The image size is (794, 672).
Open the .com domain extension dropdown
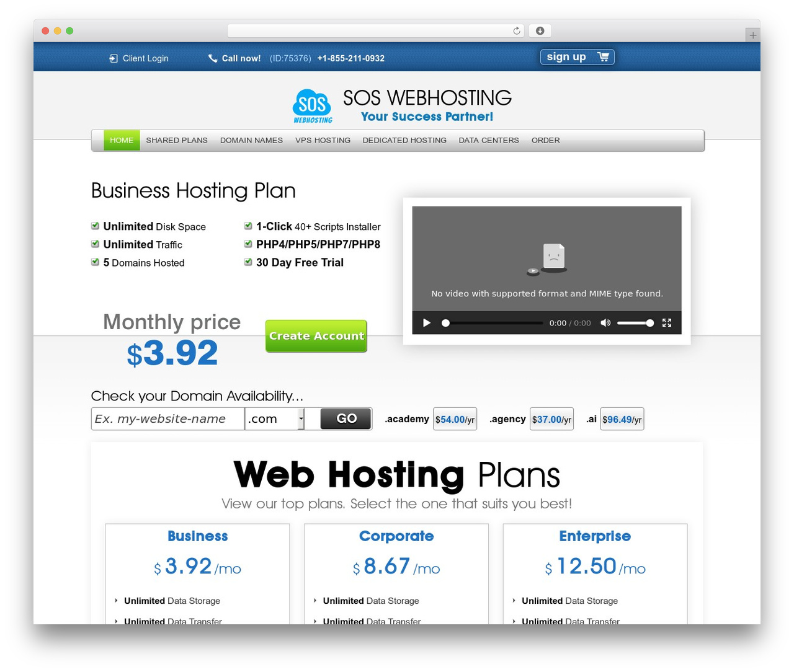275,419
